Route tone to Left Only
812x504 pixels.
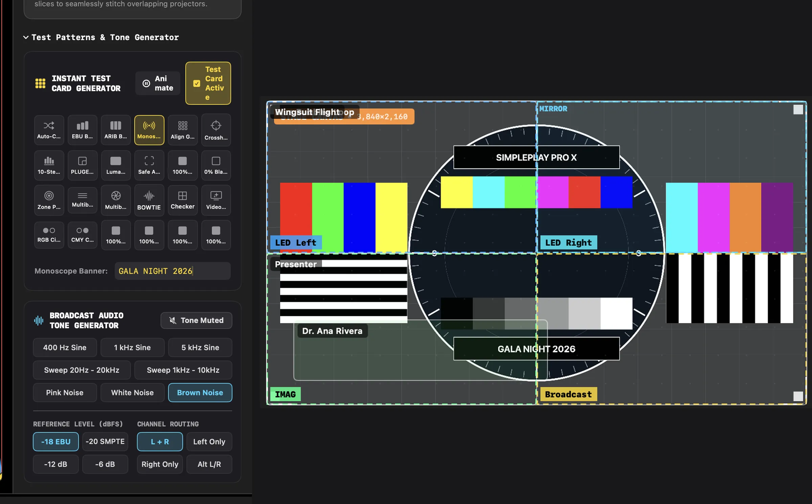209,442
